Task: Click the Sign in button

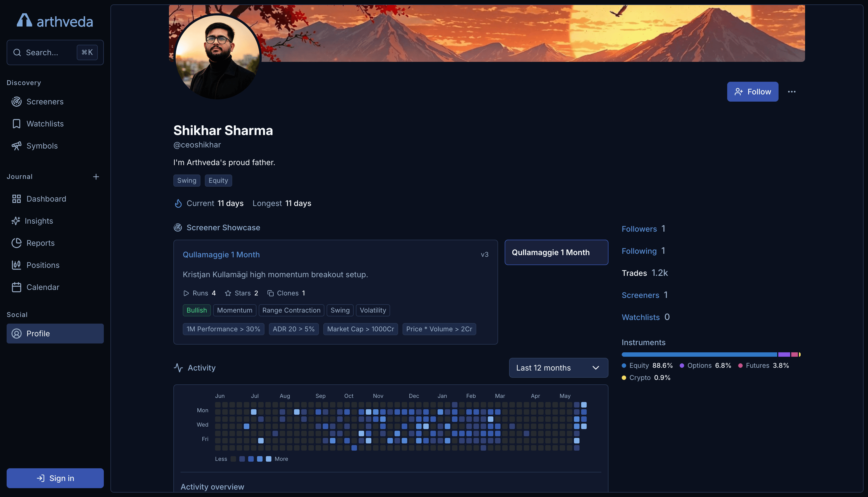Action: tap(55, 478)
